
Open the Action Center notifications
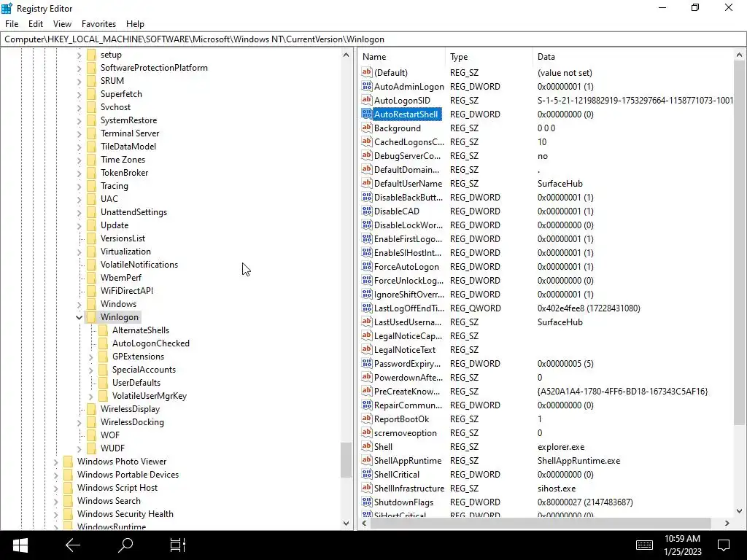(x=724, y=545)
